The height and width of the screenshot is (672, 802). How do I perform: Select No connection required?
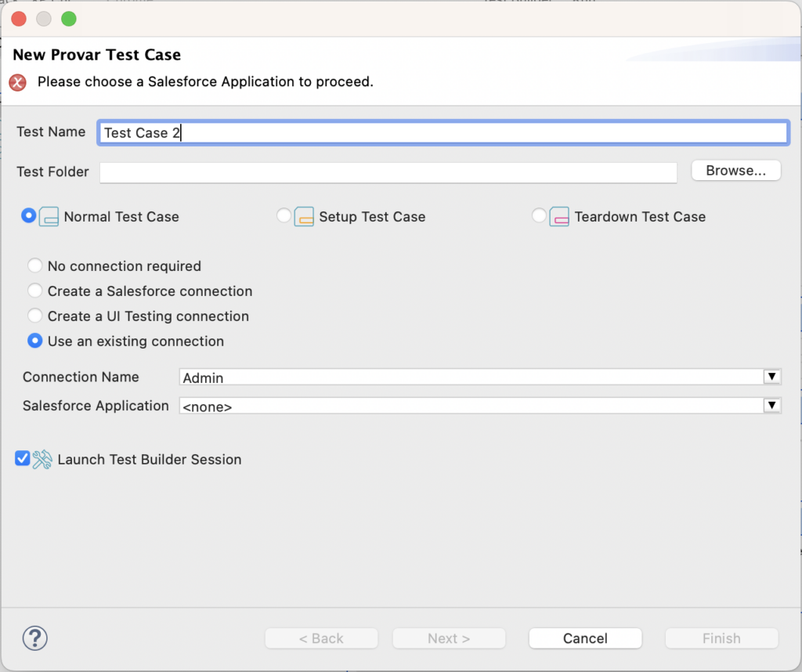[x=34, y=266]
